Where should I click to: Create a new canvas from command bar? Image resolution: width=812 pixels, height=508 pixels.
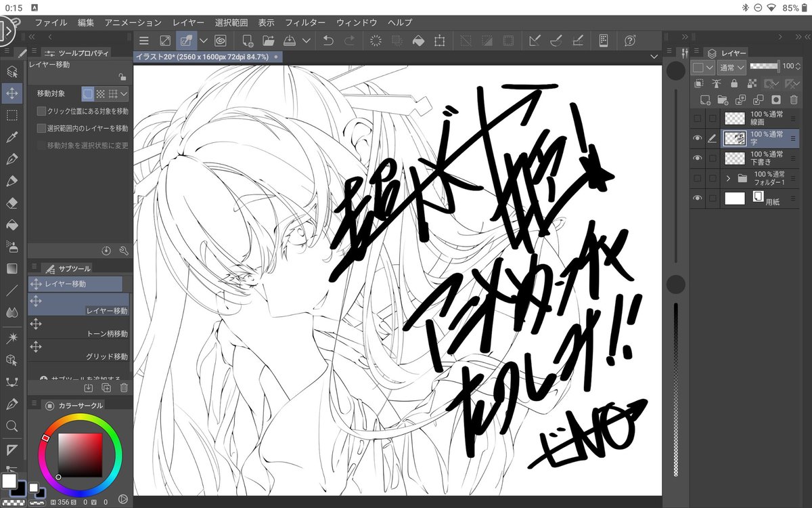pos(248,41)
